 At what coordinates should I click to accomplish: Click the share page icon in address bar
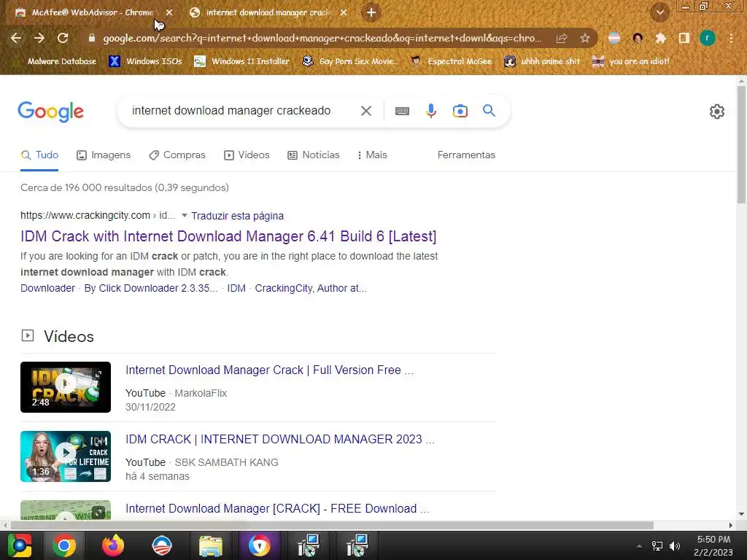pos(562,38)
